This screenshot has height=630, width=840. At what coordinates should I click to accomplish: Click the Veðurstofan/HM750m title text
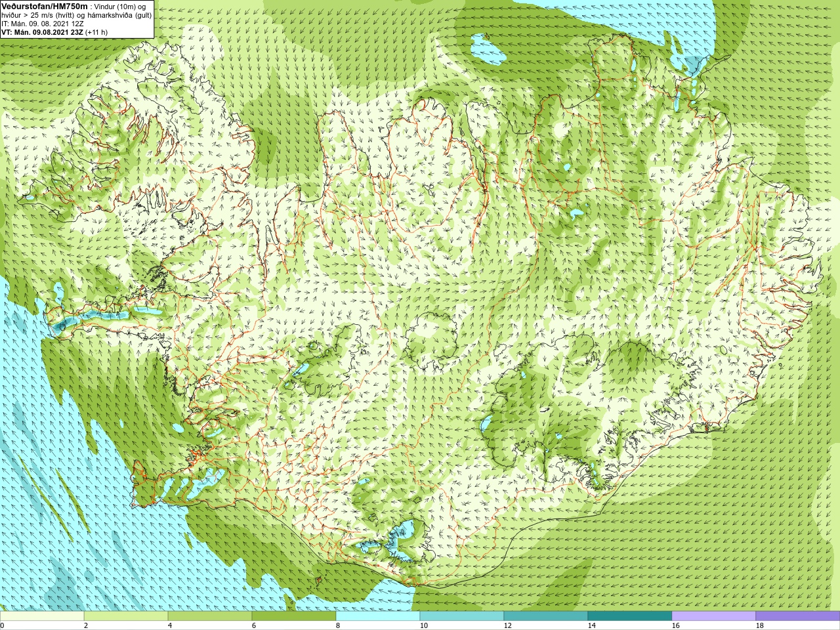point(45,6)
